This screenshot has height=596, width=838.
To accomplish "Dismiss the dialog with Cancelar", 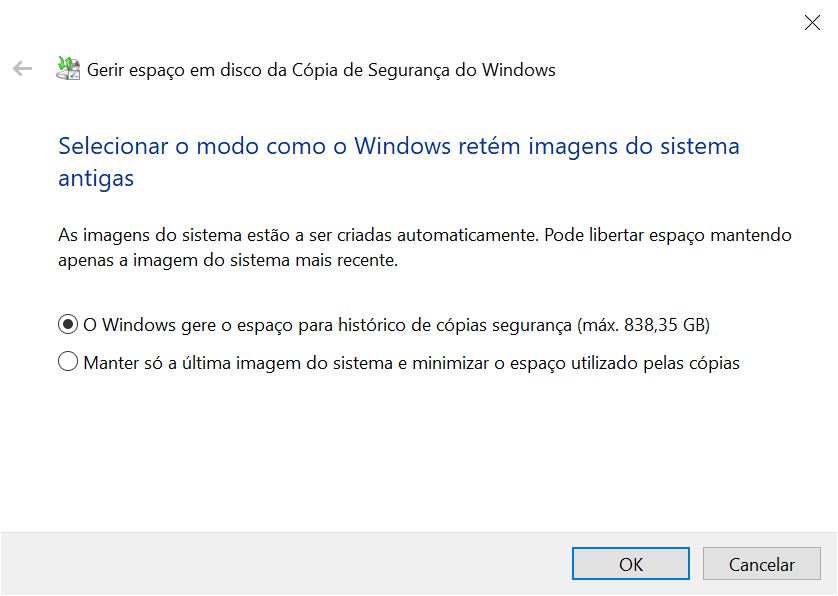I will (x=762, y=564).
